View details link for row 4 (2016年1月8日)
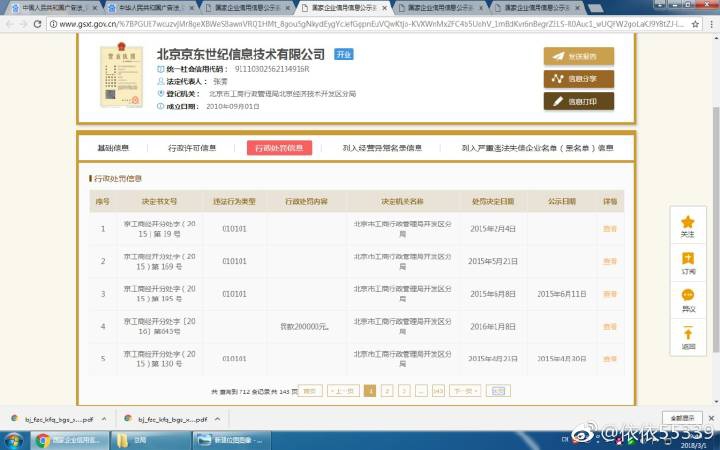 click(x=610, y=326)
